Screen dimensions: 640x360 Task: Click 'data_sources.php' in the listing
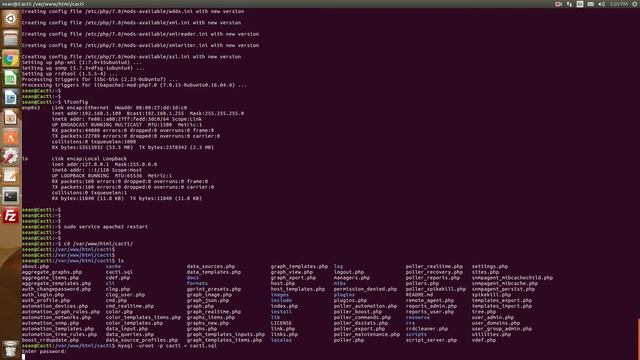click(211, 266)
